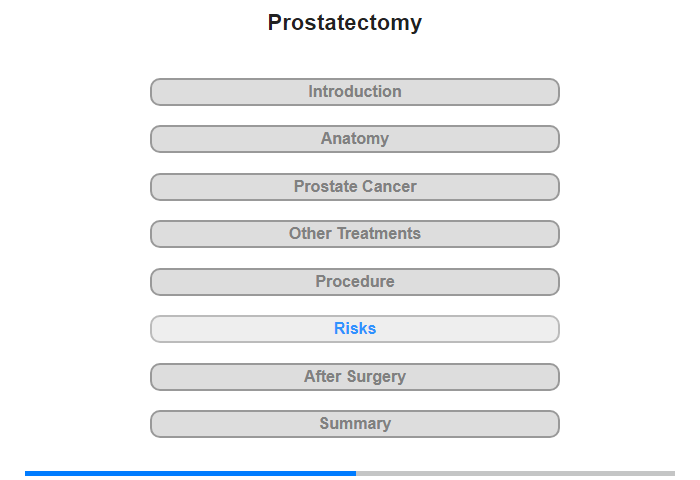Viewport: 700px width, 480px height.
Task: Click the gray unfilled part of progress bar
Action: click(x=515, y=473)
